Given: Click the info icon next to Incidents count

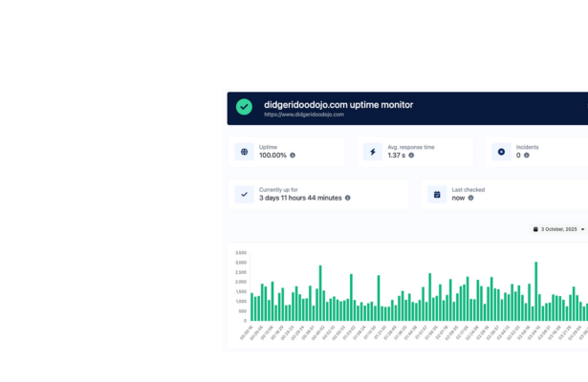Looking at the screenshot, I should [527, 156].
